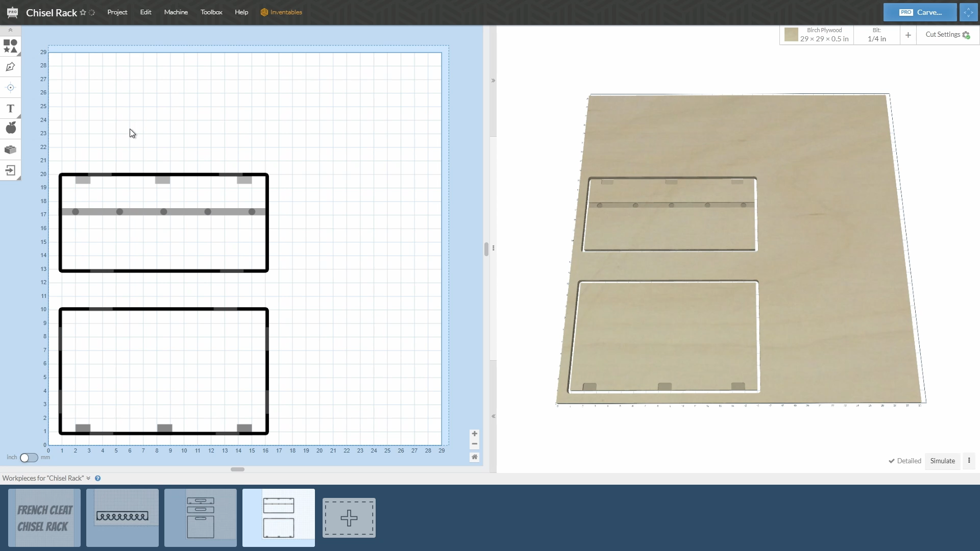980x551 pixels.
Task: Select the Pen drawing tool
Action: [x=10, y=67]
